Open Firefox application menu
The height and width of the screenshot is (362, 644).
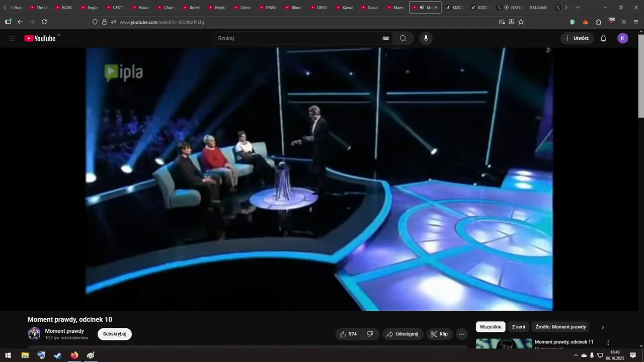point(636,22)
